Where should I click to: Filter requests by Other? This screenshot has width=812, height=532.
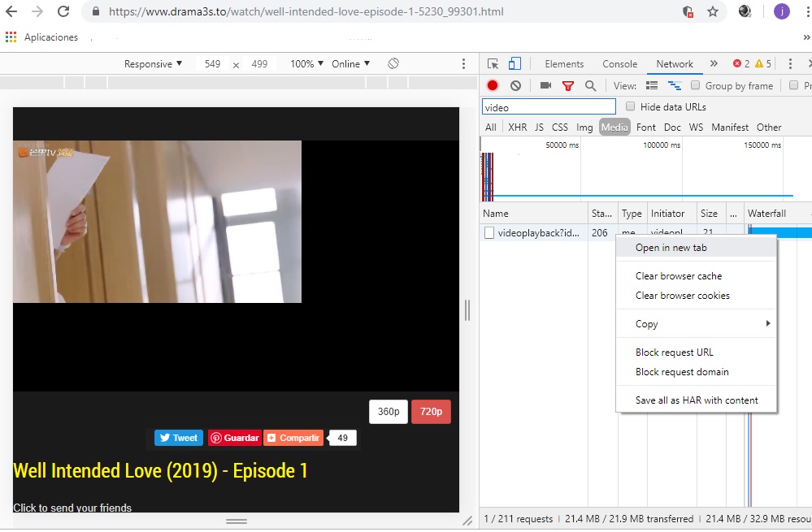[x=768, y=128]
